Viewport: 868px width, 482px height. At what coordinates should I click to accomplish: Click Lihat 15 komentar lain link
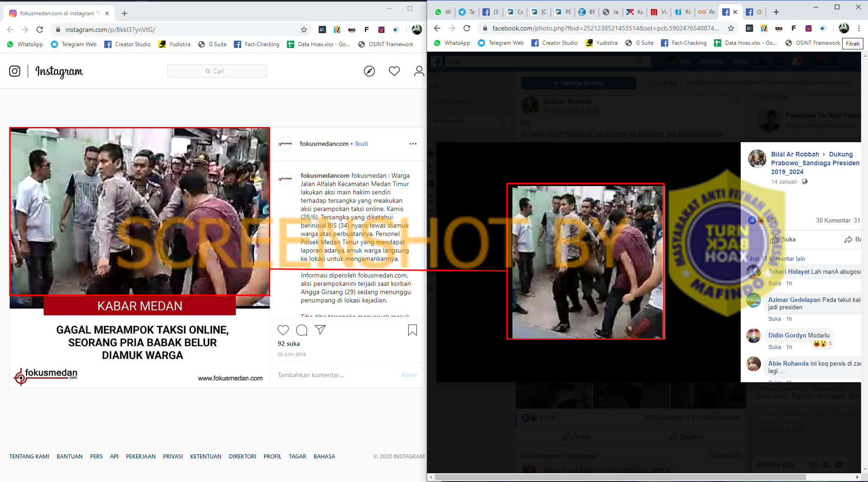click(775, 259)
